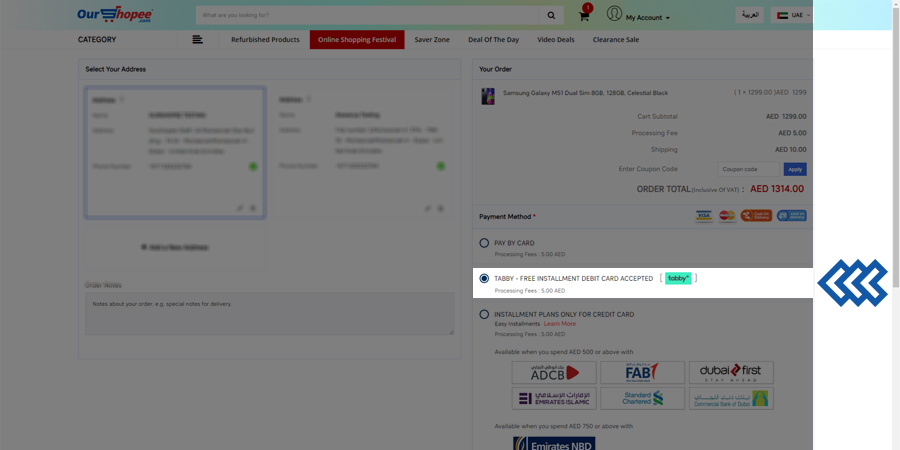Select the TABBY free installment radio button

click(x=484, y=278)
